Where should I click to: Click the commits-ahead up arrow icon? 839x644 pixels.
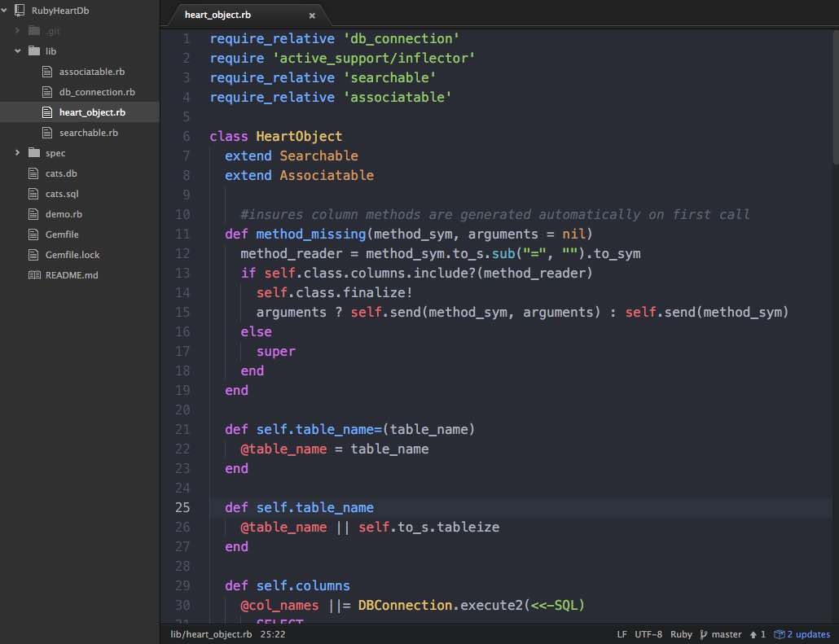click(753, 634)
